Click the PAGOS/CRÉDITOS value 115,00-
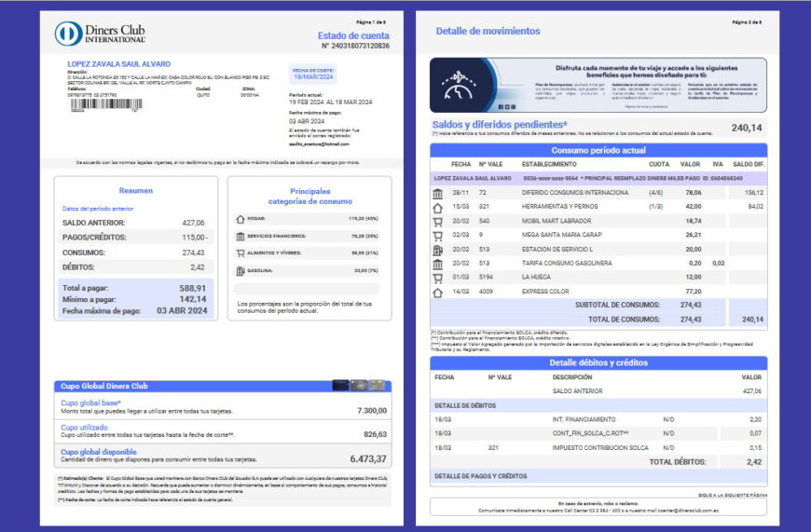This screenshot has height=532, width=811. point(195,238)
